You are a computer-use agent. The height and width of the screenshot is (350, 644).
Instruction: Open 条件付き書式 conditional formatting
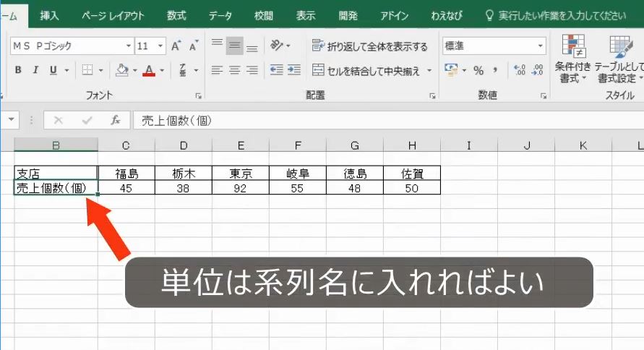[x=573, y=59]
